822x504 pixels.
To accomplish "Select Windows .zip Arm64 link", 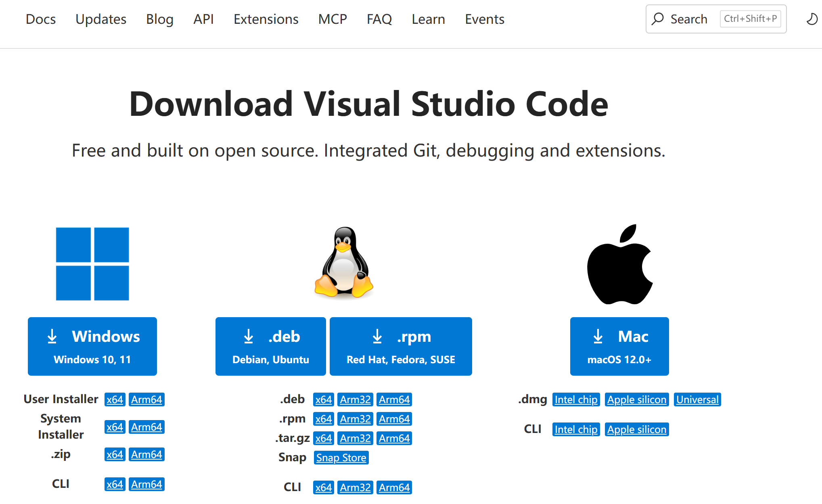I will coord(146,454).
